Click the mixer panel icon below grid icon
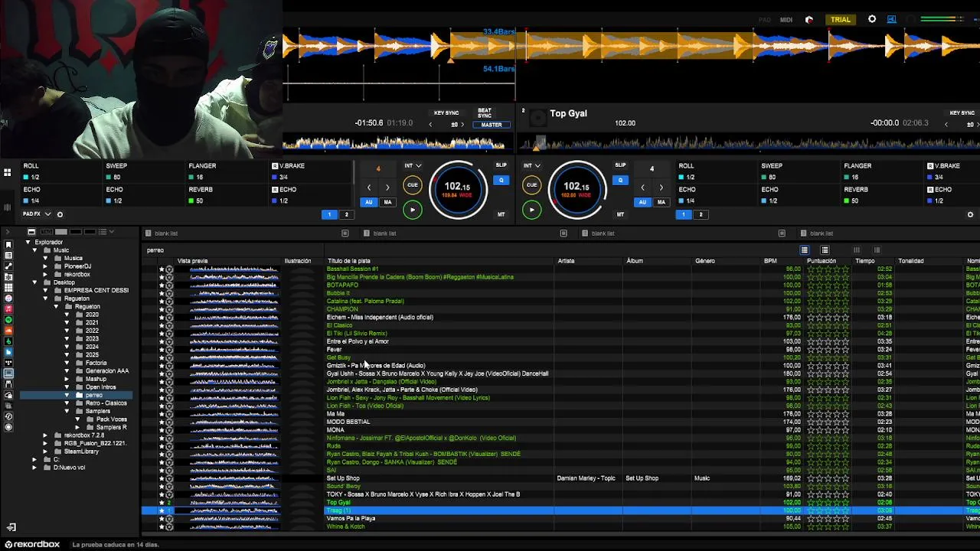The width and height of the screenshot is (980, 551). [8, 207]
